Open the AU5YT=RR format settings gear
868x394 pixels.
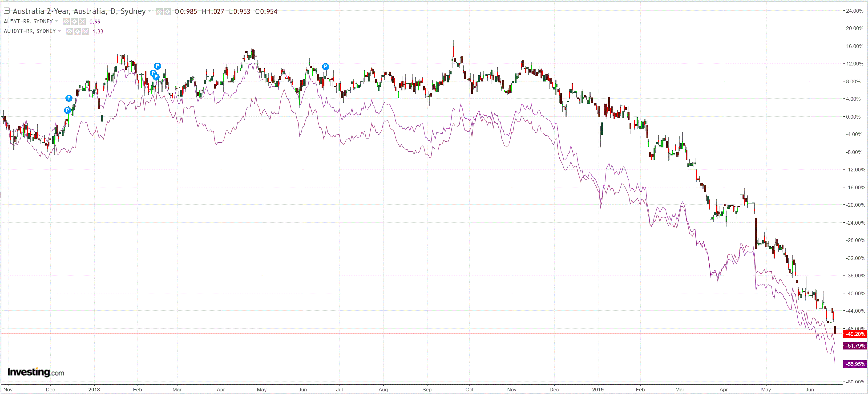pyautogui.click(x=74, y=22)
